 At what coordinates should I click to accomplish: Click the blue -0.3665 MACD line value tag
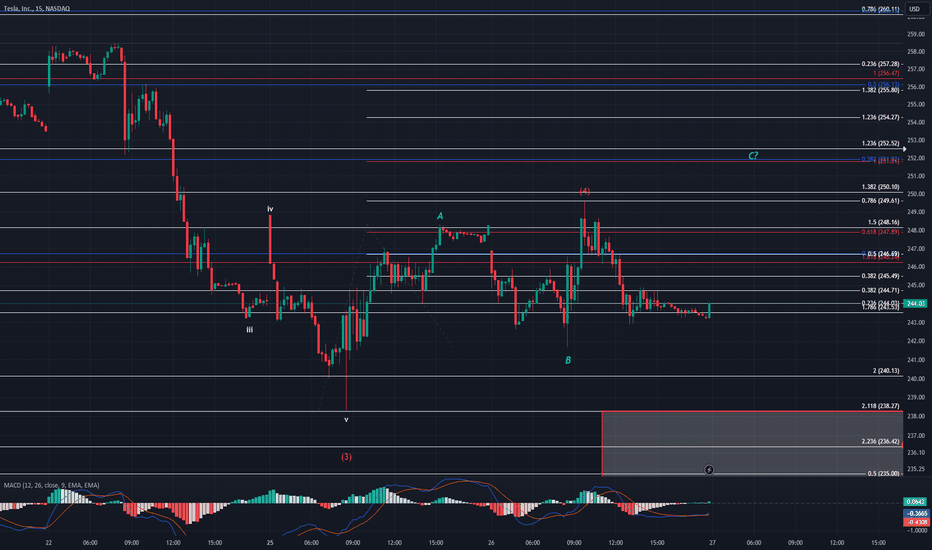pos(915,513)
